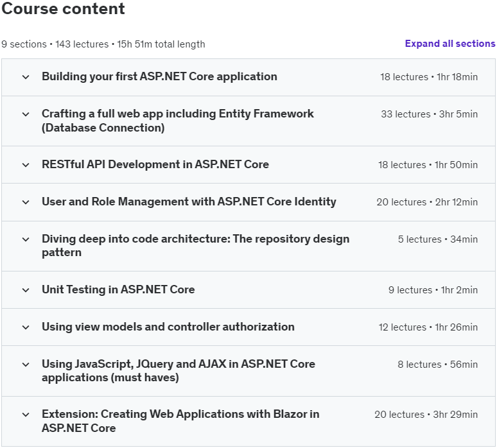Click the '12 lectures • 1hr 26min' text
Image resolution: width=497 pixels, height=448 pixels.
pyautogui.click(x=428, y=327)
